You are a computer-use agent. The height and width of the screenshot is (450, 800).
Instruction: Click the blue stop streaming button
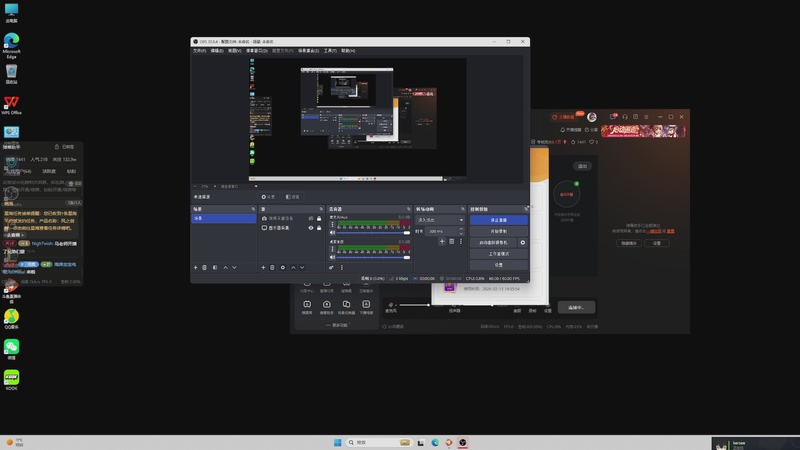coord(498,219)
